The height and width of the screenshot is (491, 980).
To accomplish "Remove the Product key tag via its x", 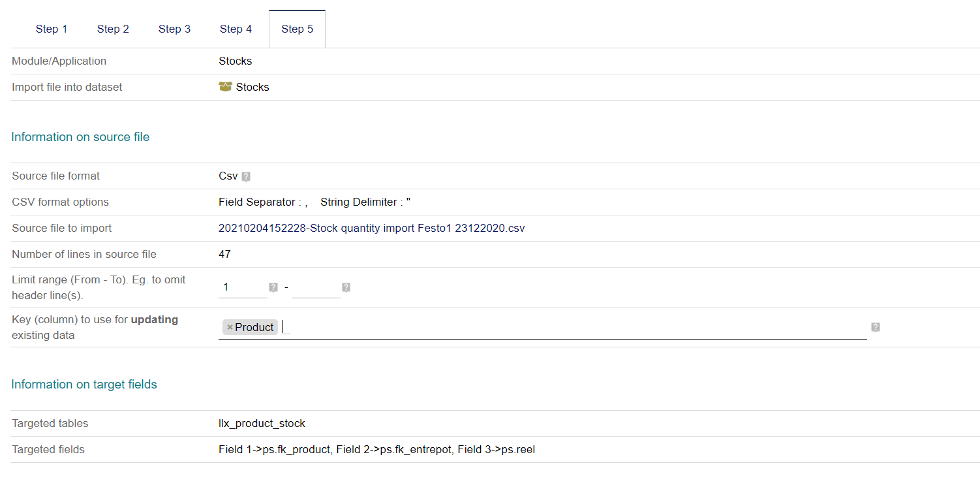I will click(230, 327).
